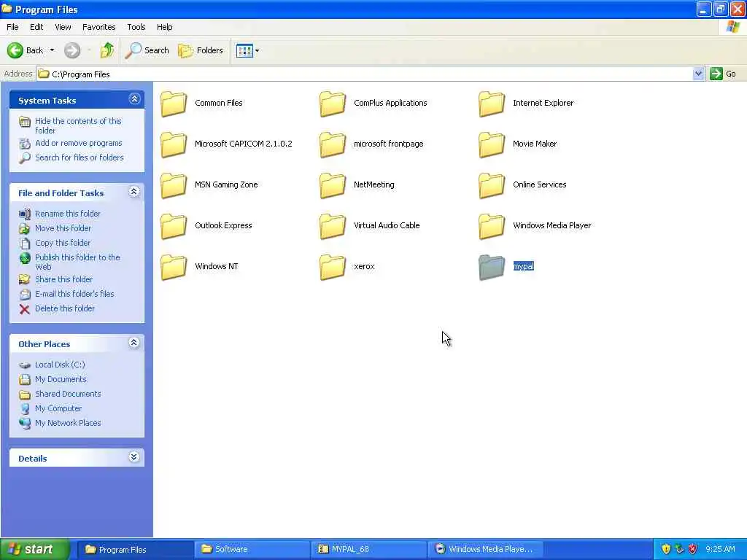Collapse the File and Folder Tasks panel
This screenshot has height=560, width=747.
[134, 192]
